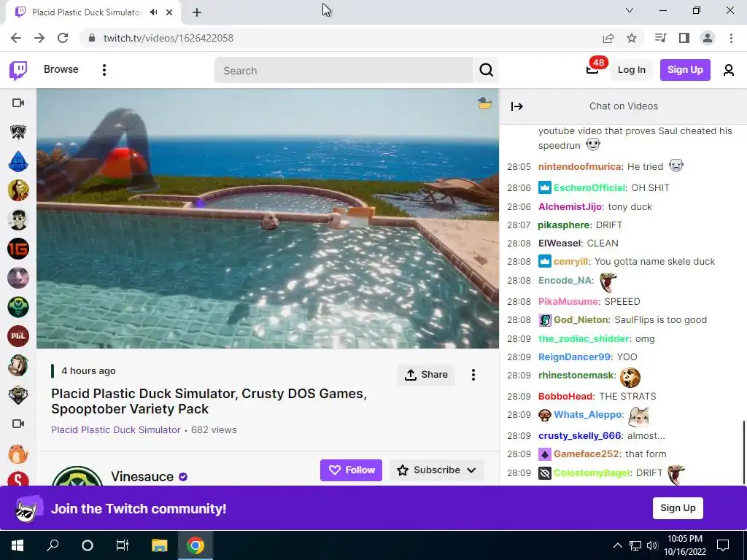747x560 pixels.
Task: Click the rubber duck icon on video
Action: point(484,103)
